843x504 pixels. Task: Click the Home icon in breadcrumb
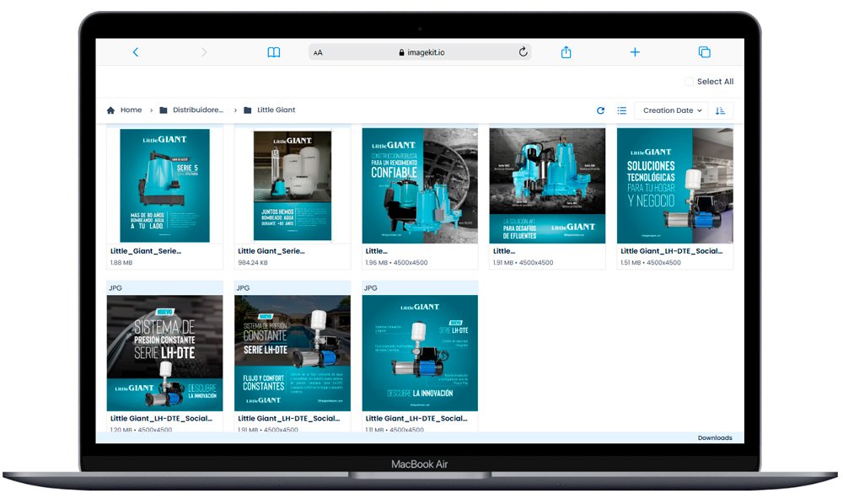coord(111,110)
